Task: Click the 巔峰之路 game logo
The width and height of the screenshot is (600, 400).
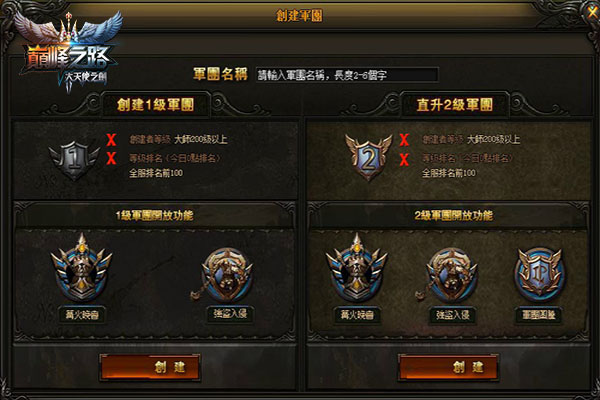Action: [x=67, y=52]
